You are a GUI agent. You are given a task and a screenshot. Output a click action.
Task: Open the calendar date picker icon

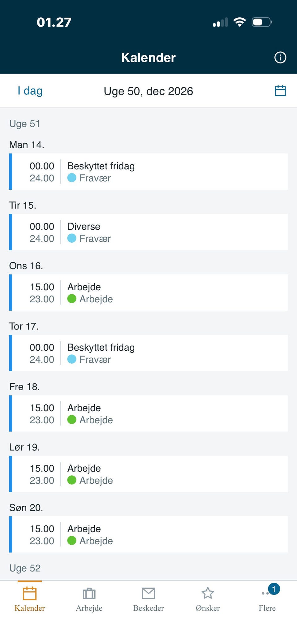pyautogui.click(x=280, y=91)
